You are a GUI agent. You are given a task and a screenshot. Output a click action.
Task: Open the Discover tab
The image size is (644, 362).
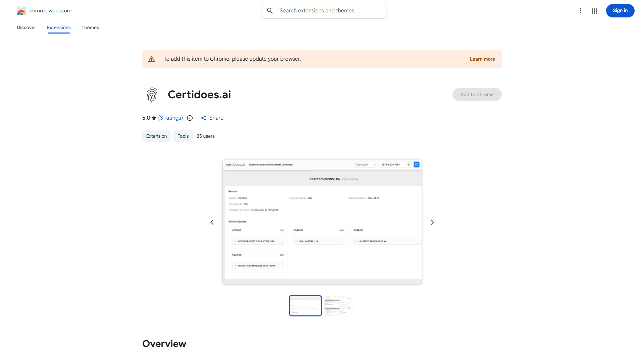click(26, 27)
